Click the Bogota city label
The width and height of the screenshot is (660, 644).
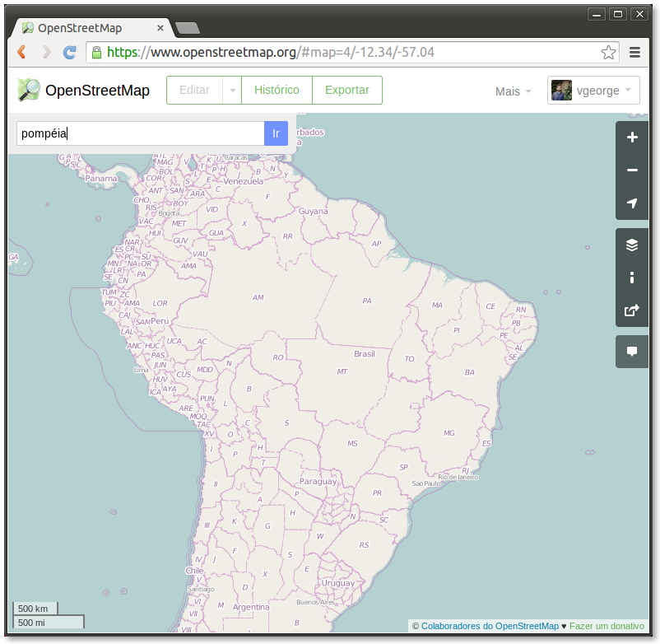[169, 213]
